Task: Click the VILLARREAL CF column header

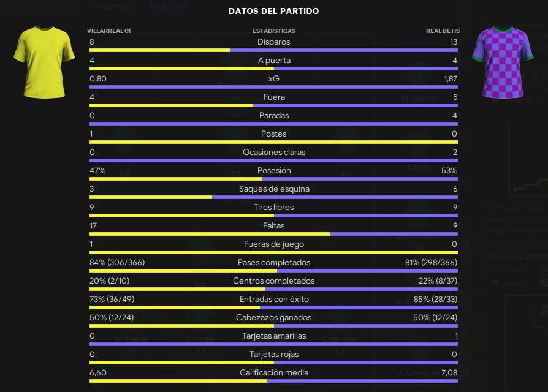Action: 110,31
